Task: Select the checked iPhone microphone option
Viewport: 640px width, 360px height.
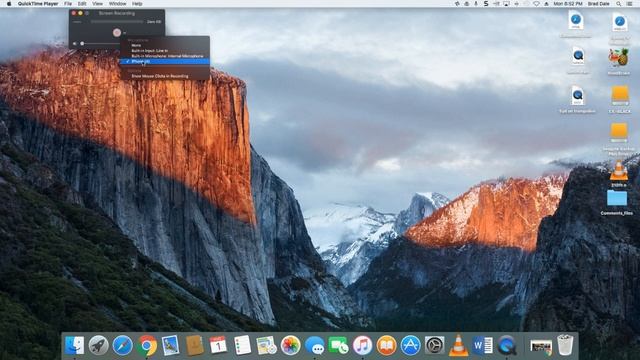Action: coord(165,61)
